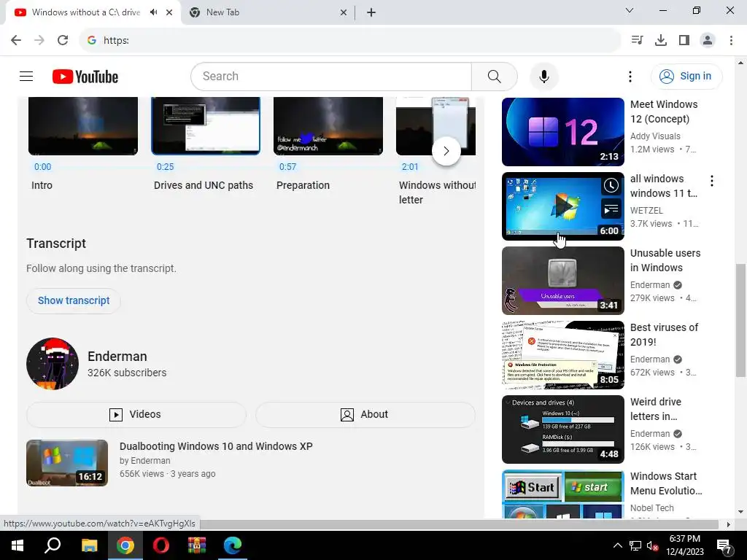Image resolution: width=747 pixels, height=560 pixels.
Task: Open a new browser tab with plus
Action: [x=371, y=12]
